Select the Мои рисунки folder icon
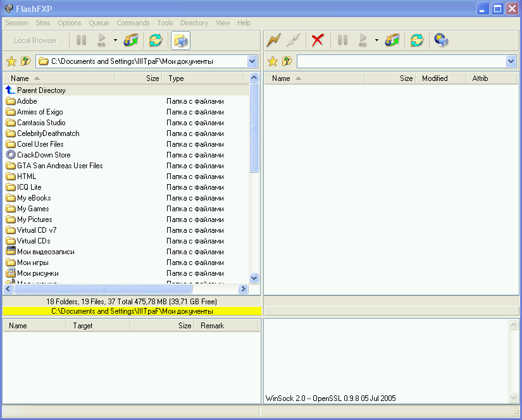The image size is (522, 420). pos(11,273)
